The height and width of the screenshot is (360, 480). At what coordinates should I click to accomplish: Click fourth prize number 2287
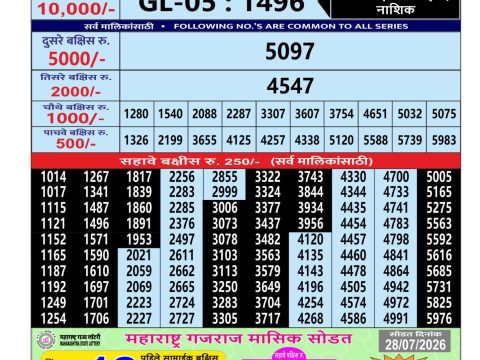[239, 114]
